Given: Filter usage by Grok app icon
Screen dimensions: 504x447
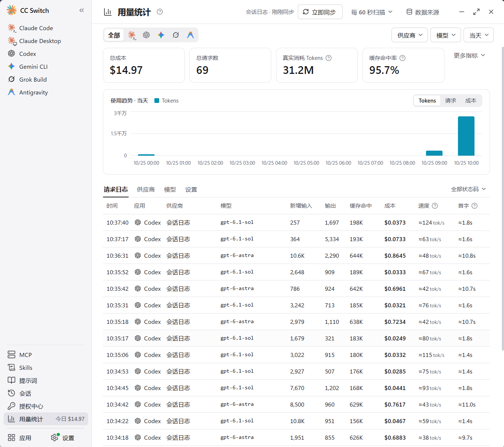Looking at the screenshot, I should [x=176, y=35].
